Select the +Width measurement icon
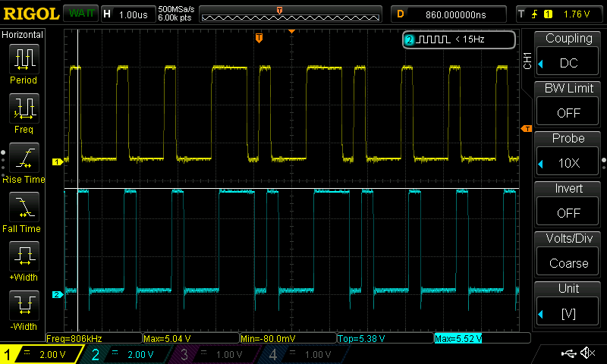 24,256
